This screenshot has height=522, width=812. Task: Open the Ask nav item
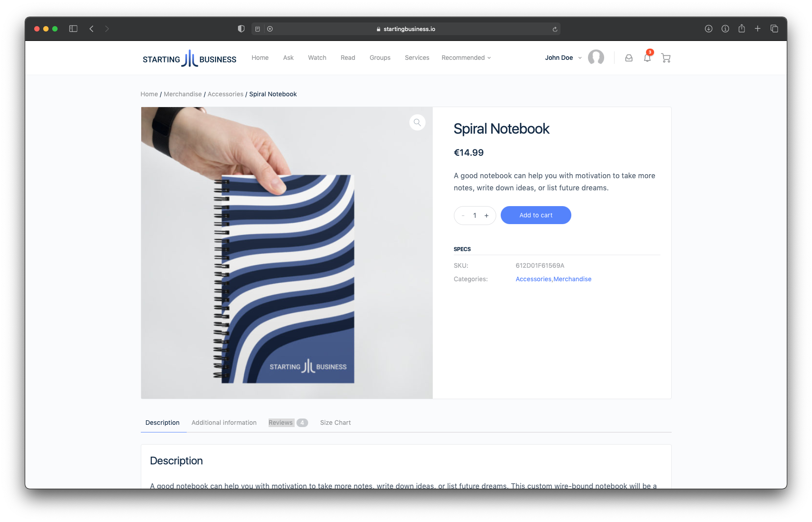(x=288, y=58)
